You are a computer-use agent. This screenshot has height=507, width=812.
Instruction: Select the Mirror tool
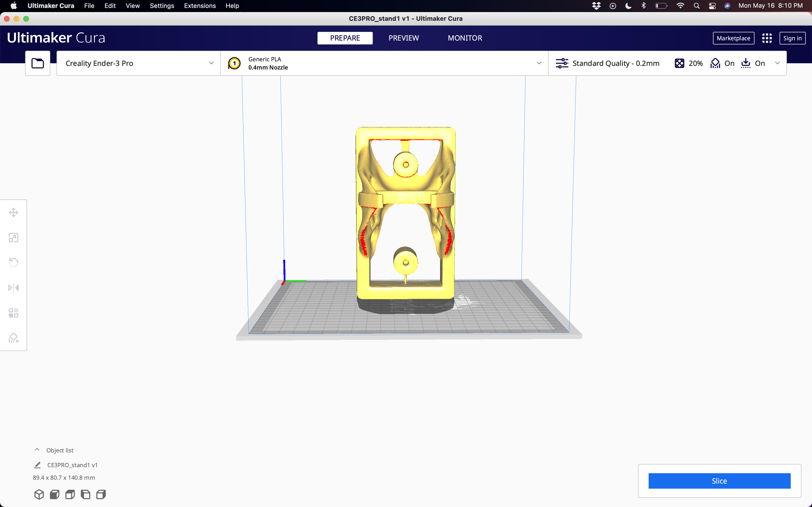14,288
